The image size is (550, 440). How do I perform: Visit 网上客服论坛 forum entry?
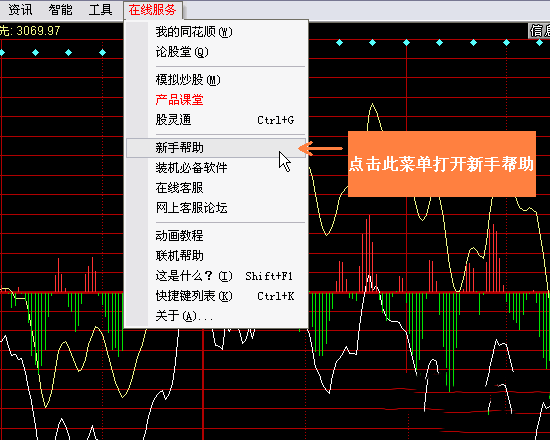point(216,208)
